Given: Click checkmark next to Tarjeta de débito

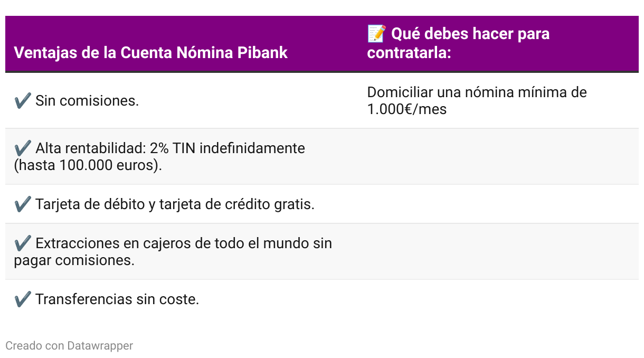Looking at the screenshot, I should pyautogui.click(x=23, y=204).
